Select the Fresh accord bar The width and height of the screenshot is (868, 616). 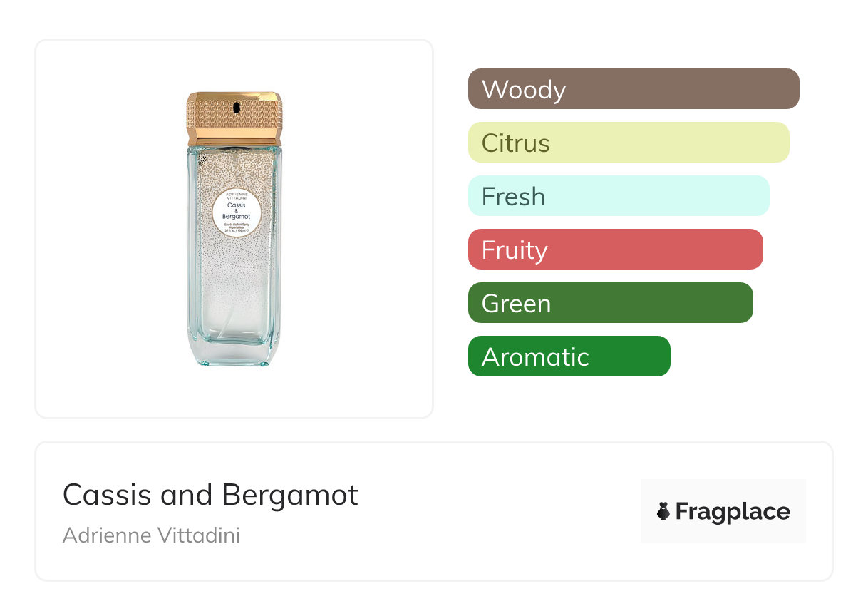[618, 196]
